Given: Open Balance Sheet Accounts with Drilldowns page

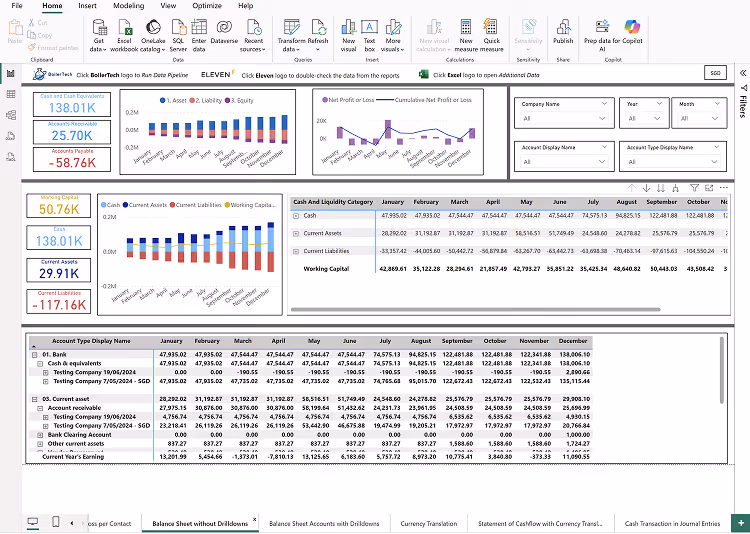Looking at the screenshot, I should (324, 523).
